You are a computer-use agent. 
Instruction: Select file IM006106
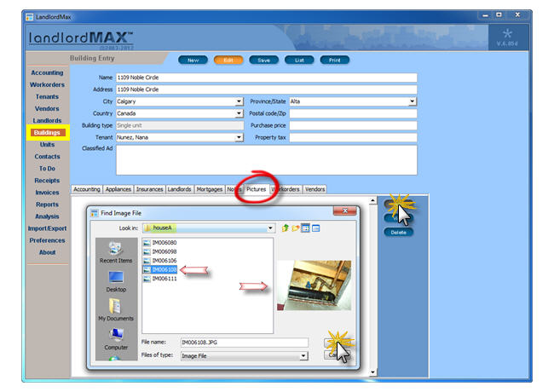(x=160, y=261)
